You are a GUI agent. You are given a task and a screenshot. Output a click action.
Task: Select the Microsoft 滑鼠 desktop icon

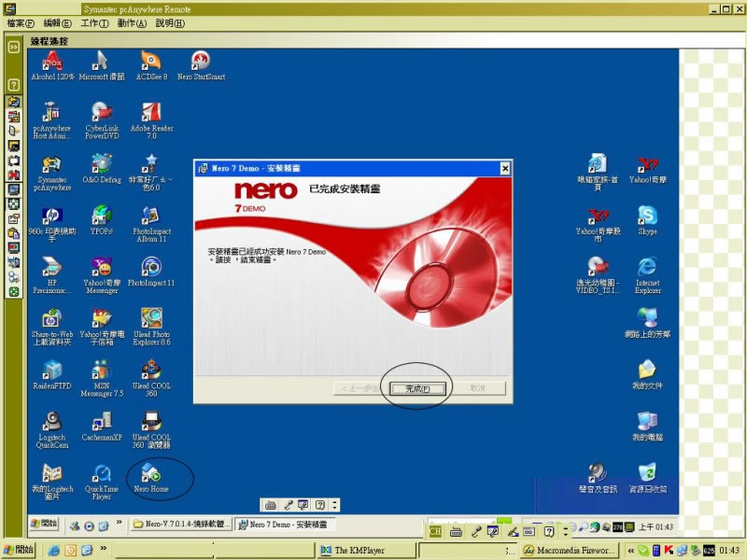point(102,65)
